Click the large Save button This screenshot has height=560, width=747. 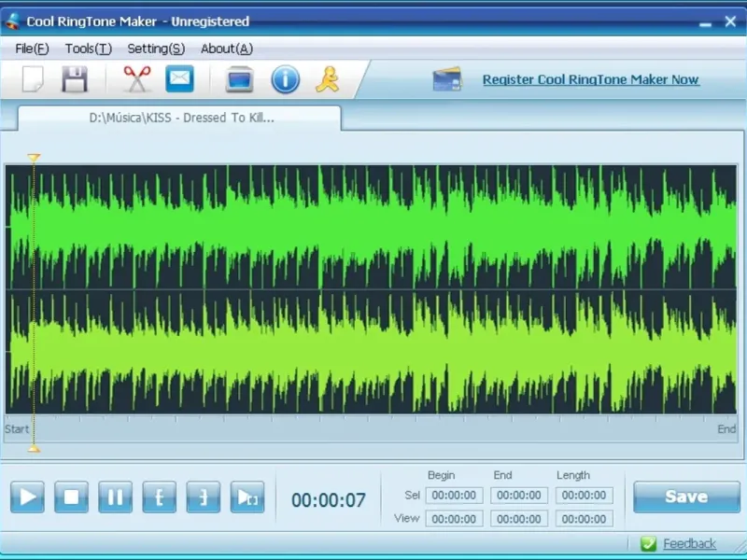(686, 497)
